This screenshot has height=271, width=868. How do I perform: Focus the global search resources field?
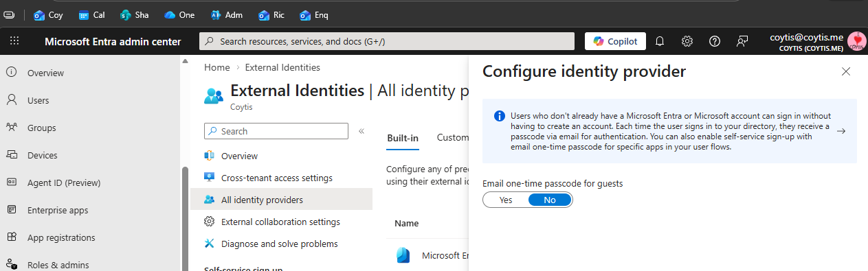386,41
